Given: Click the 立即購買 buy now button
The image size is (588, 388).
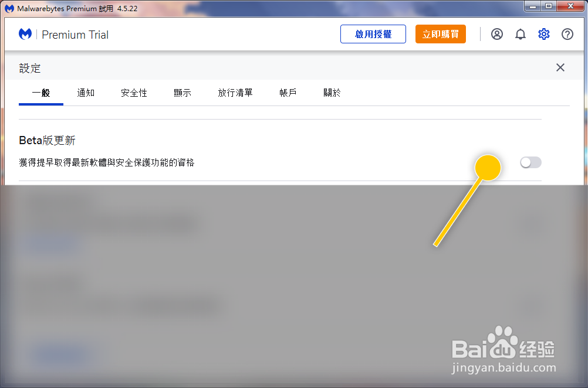Looking at the screenshot, I should (441, 34).
